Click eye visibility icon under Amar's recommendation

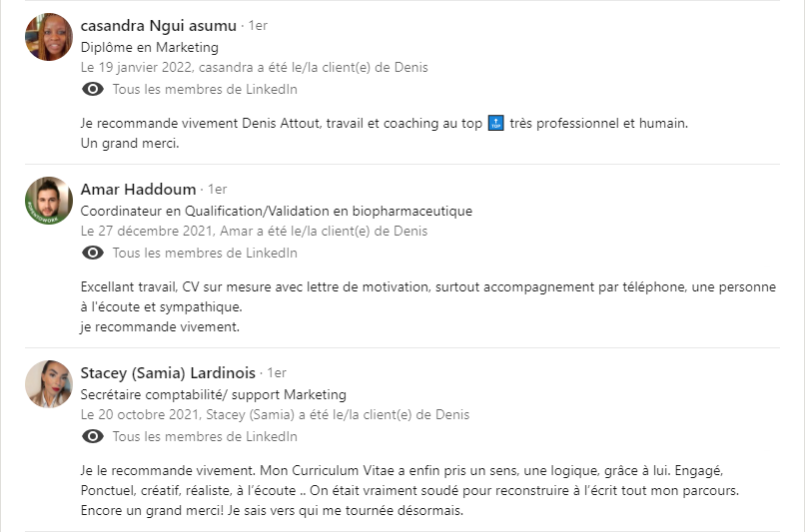[93, 254]
